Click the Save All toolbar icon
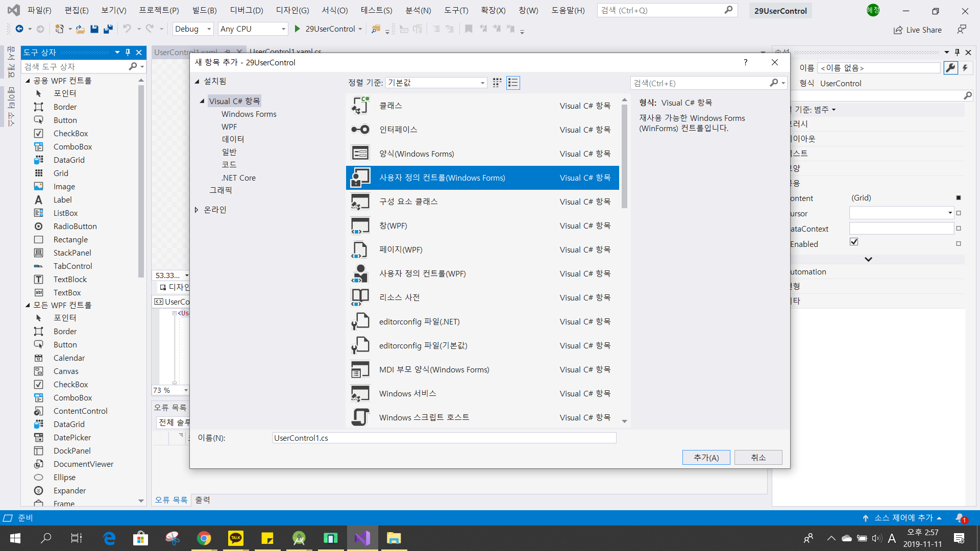 pyautogui.click(x=108, y=29)
